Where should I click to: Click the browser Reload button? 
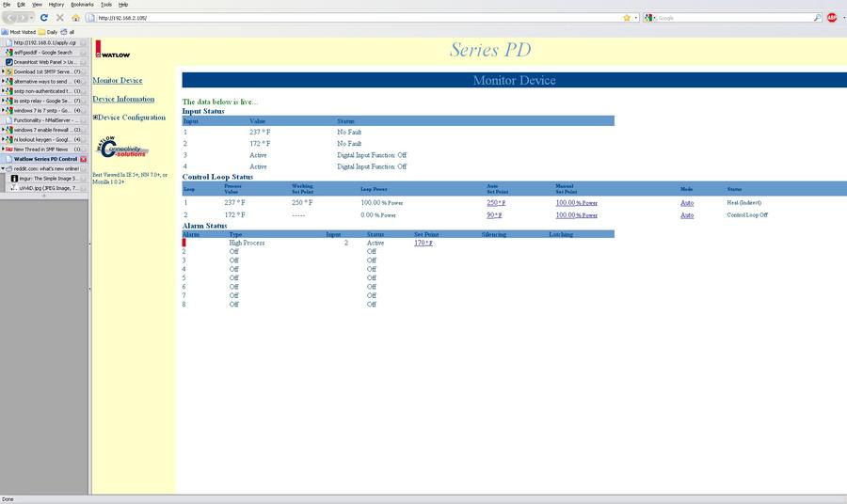44,17
